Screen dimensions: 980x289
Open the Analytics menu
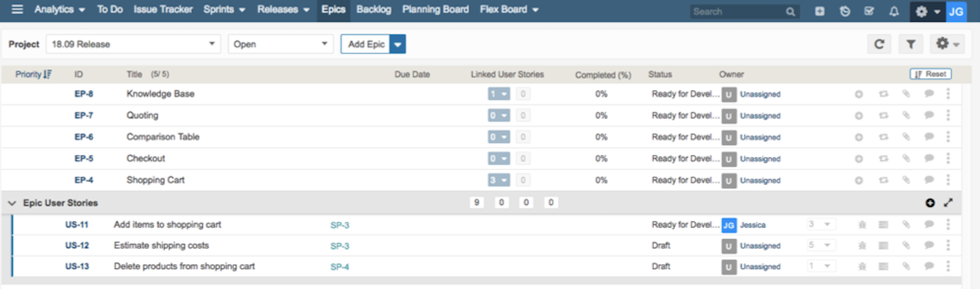pos(59,10)
